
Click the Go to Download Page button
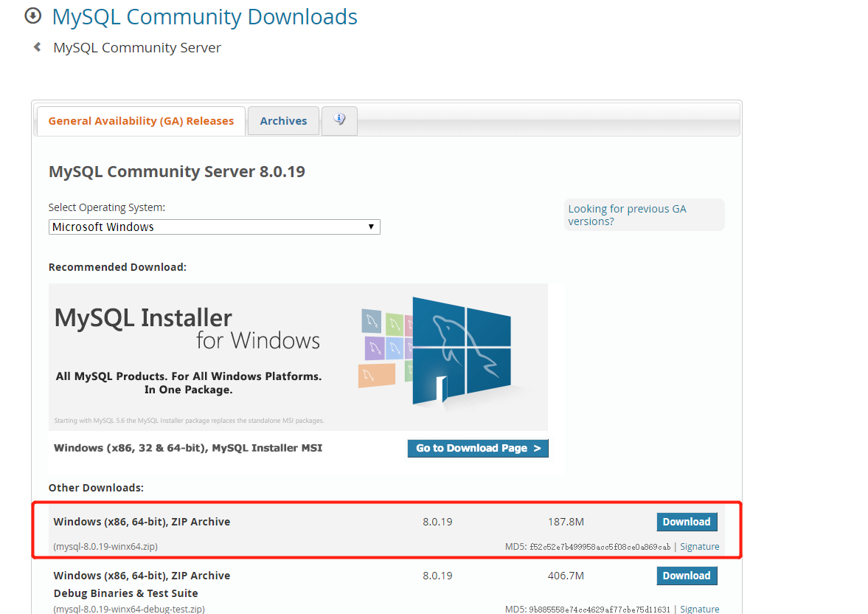(x=478, y=448)
